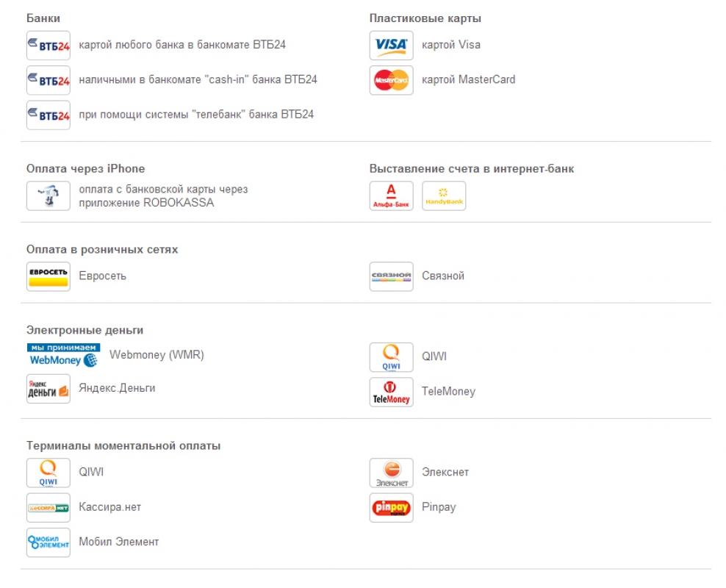Select the Visa card payment icon
Screen dimensions: 726x588
click(x=391, y=46)
